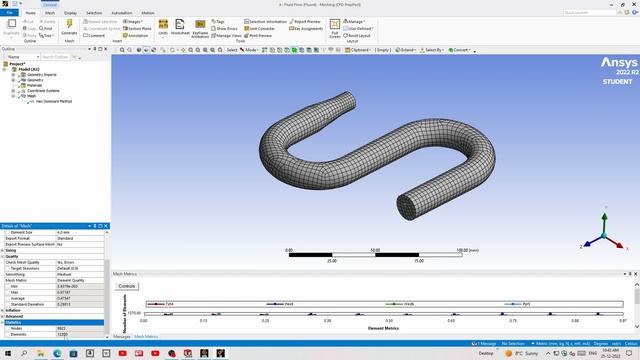This screenshot has width=640, height=360.
Task: Switch to the Display ribbon tab
Action: (70, 13)
